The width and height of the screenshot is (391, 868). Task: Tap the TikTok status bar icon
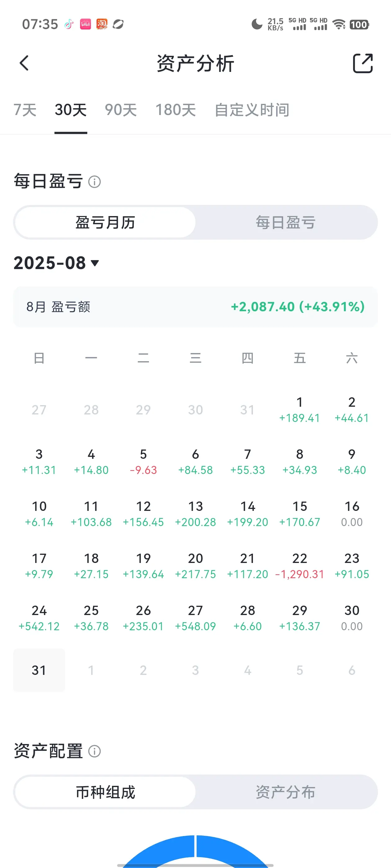(x=69, y=24)
